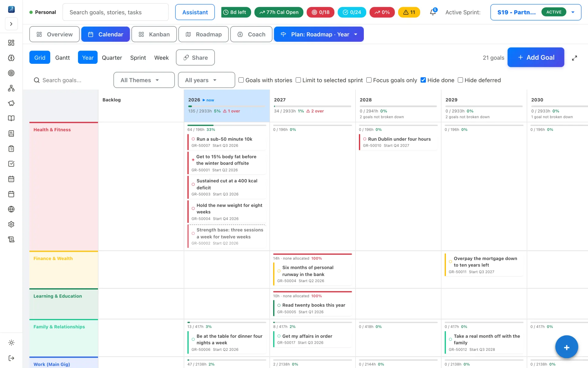Enable Goals with stories checkbox

[x=241, y=80]
